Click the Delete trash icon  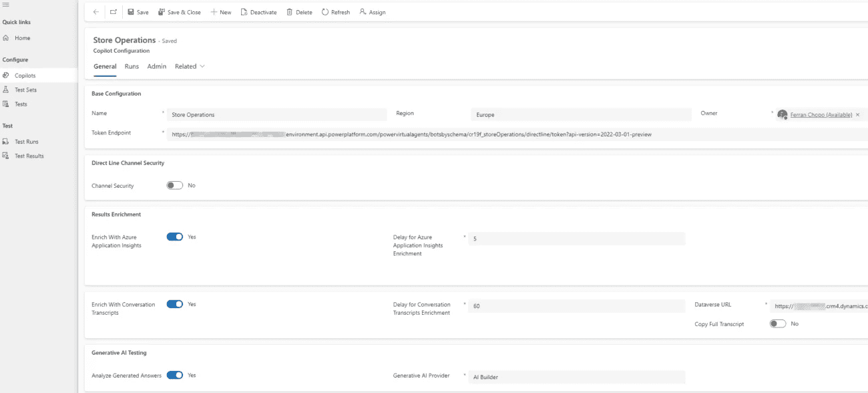point(290,12)
